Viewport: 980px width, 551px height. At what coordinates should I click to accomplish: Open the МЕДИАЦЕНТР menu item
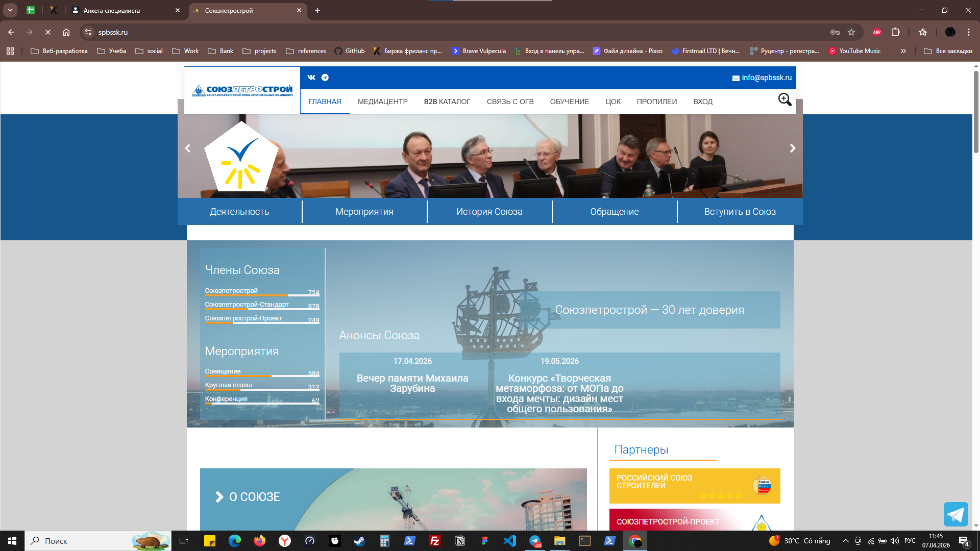[382, 102]
